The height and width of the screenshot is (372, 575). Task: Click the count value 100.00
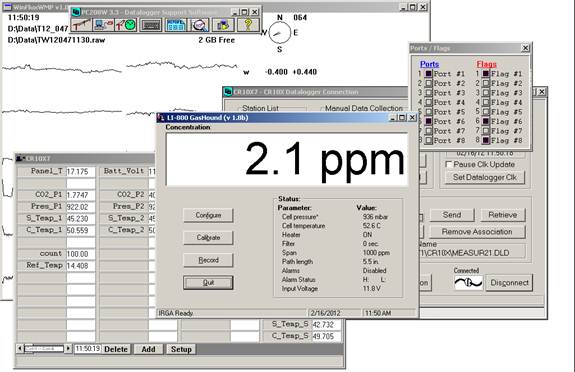pos(81,254)
